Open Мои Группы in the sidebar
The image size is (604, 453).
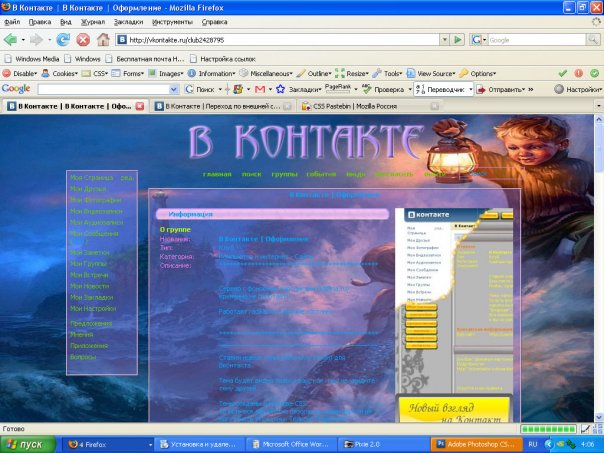coord(88,264)
